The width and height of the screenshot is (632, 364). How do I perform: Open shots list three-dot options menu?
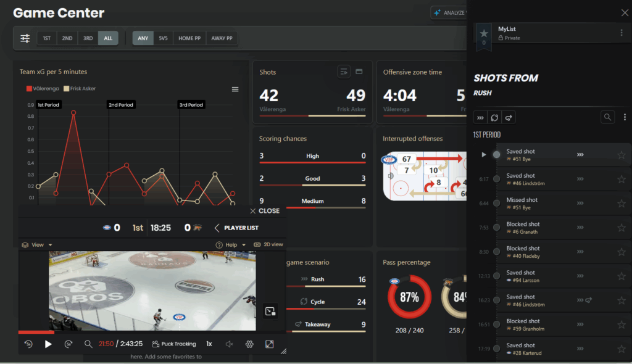(x=625, y=117)
